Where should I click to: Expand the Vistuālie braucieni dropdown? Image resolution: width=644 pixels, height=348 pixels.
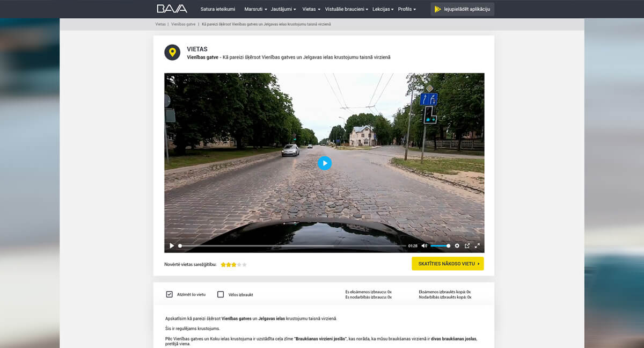[x=347, y=9]
